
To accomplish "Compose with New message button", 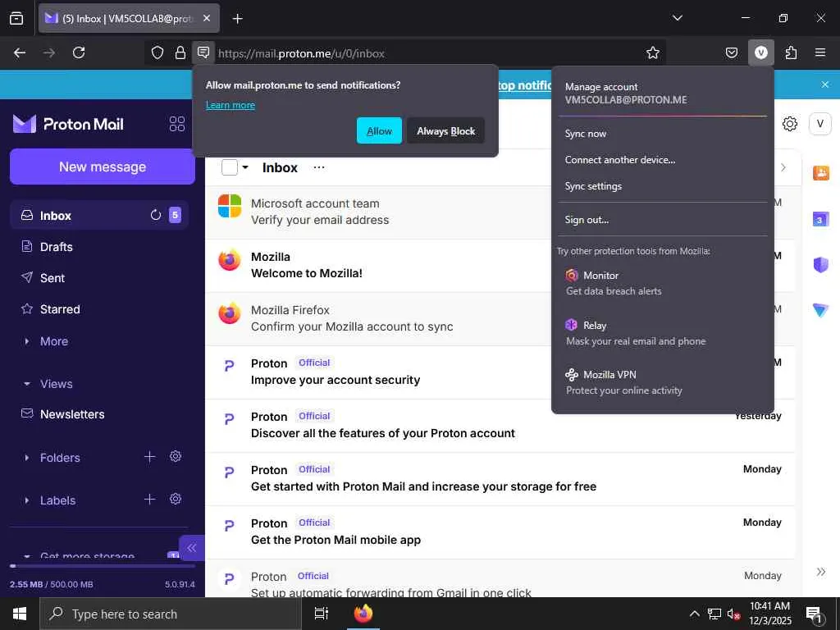I will 103,167.
